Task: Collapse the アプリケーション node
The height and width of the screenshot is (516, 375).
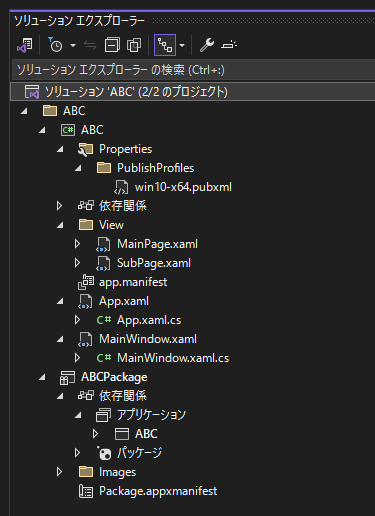Action: point(78,415)
